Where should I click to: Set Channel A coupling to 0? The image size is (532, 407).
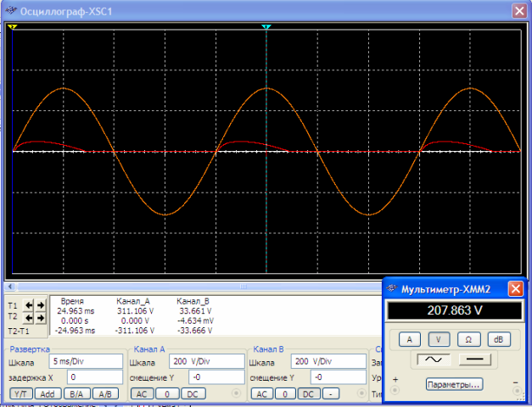point(167,393)
